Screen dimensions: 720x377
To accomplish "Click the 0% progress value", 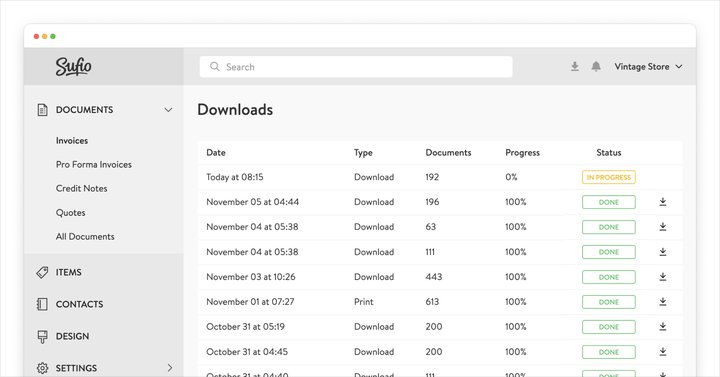I will (x=511, y=177).
